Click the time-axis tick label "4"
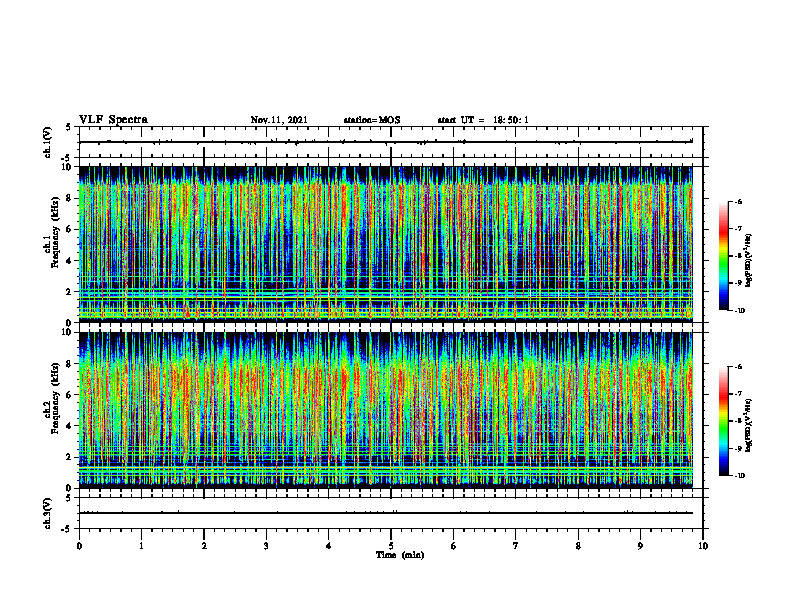This screenshot has width=792, height=612. [x=328, y=546]
